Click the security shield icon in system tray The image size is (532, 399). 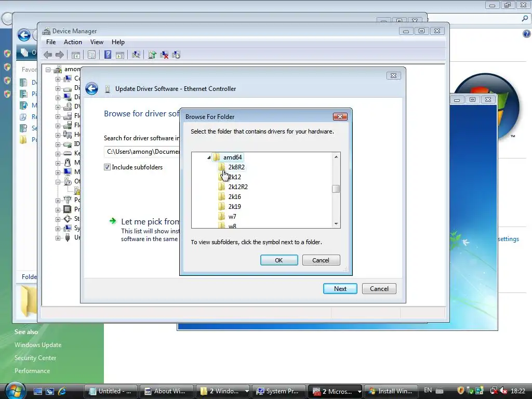click(x=460, y=391)
